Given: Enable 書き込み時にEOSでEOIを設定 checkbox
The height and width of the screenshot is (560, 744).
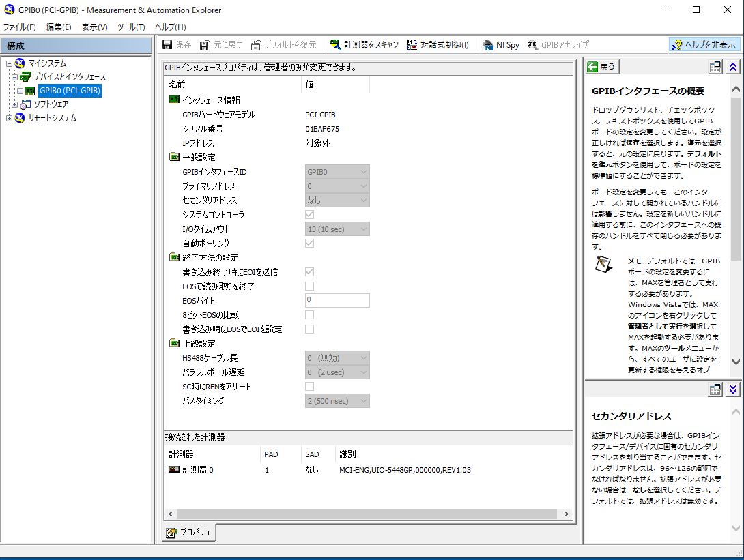Looking at the screenshot, I should click(x=309, y=329).
